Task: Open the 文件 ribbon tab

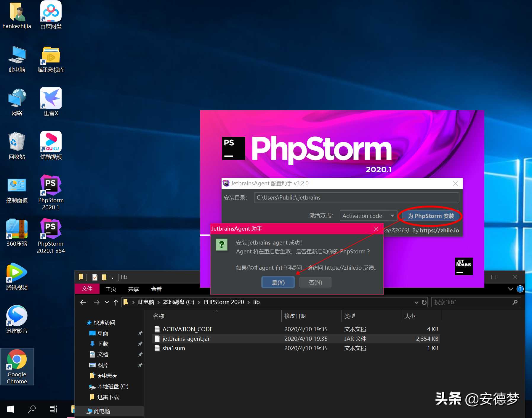Action: pyautogui.click(x=87, y=289)
